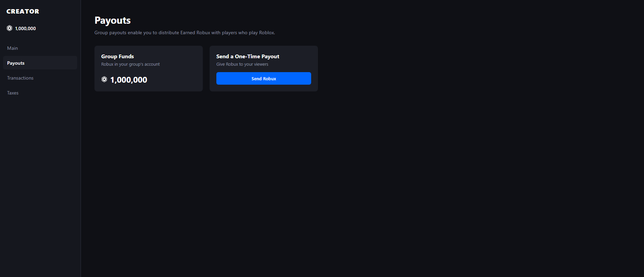
Task: Open the Main sidebar section
Action: click(x=40, y=48)
